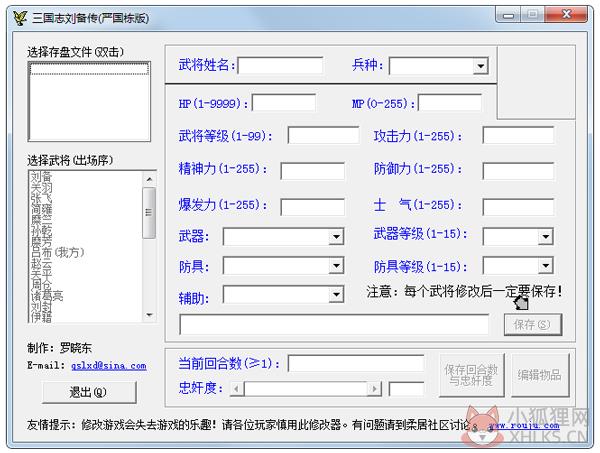
Task: Click the 保存回合数与忠奸度 button
Action: [471, 375]
